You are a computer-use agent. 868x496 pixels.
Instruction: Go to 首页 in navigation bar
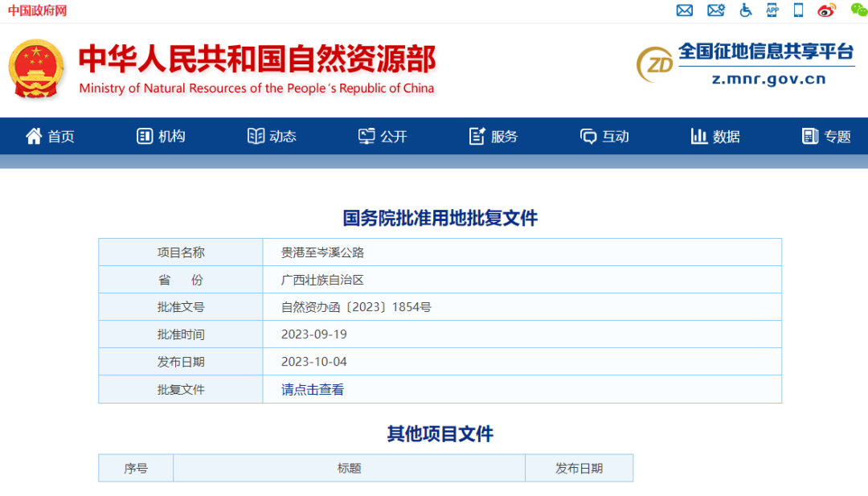(50, 137)
